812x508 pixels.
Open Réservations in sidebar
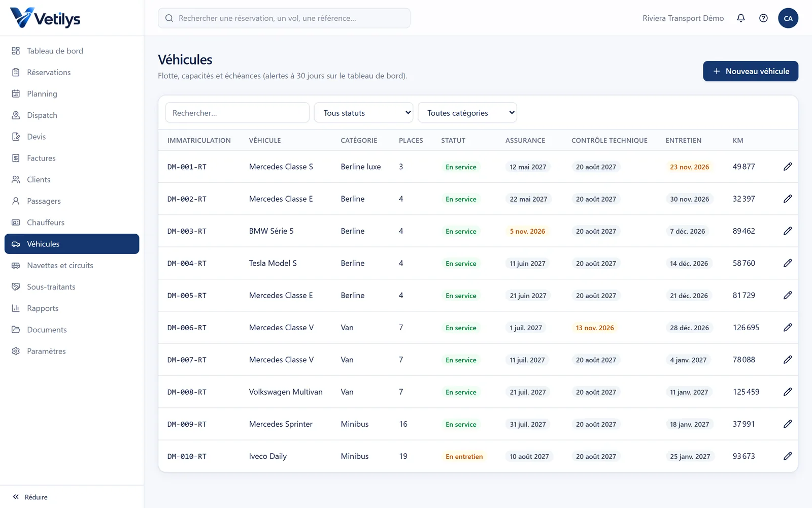point(72,72)
